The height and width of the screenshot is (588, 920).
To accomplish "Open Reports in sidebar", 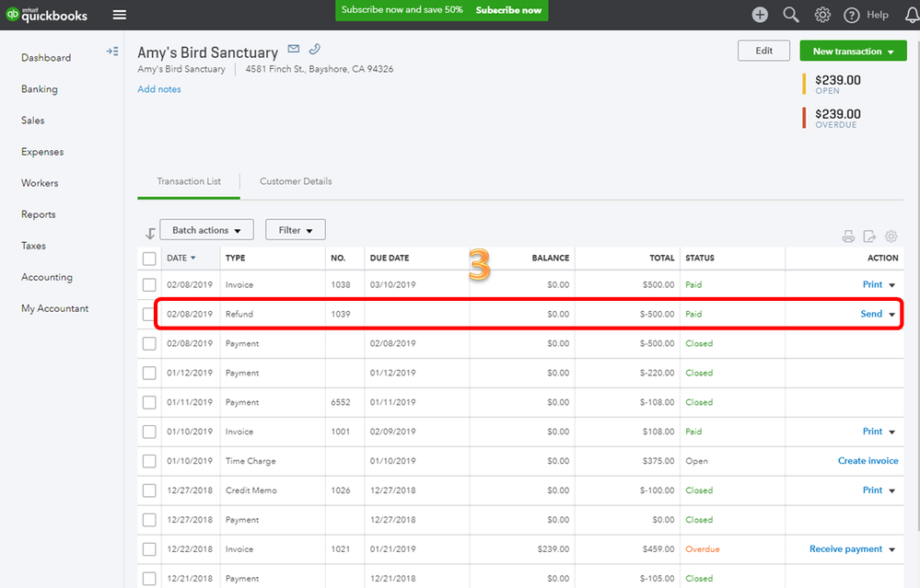I will point(38,214).
